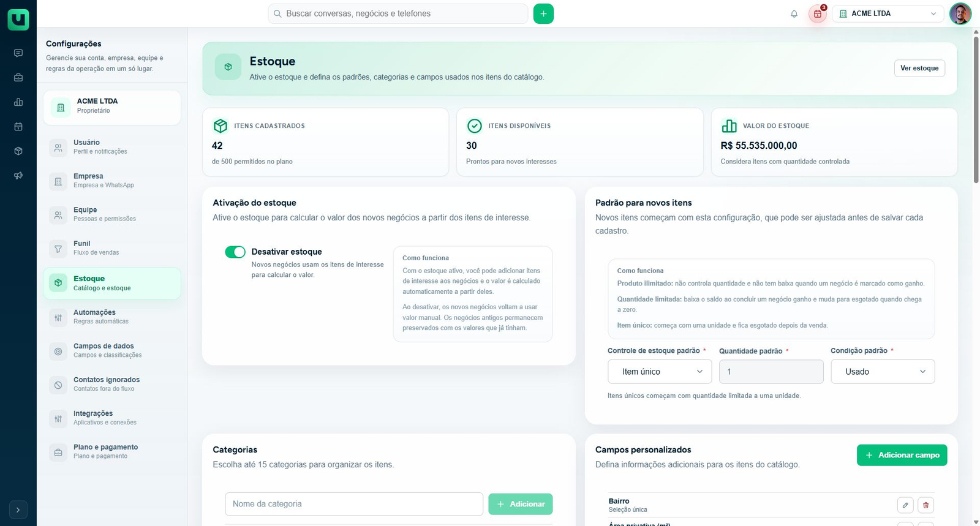Open the cube inventory icon in left rail
The height and width of the screenshot is (526, 980).
18,151
